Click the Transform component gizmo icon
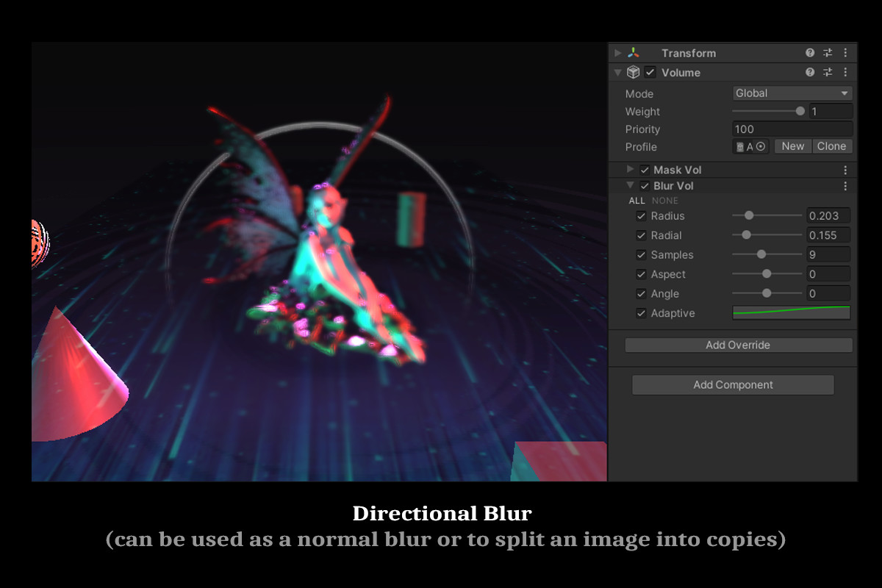 (634, 53)
